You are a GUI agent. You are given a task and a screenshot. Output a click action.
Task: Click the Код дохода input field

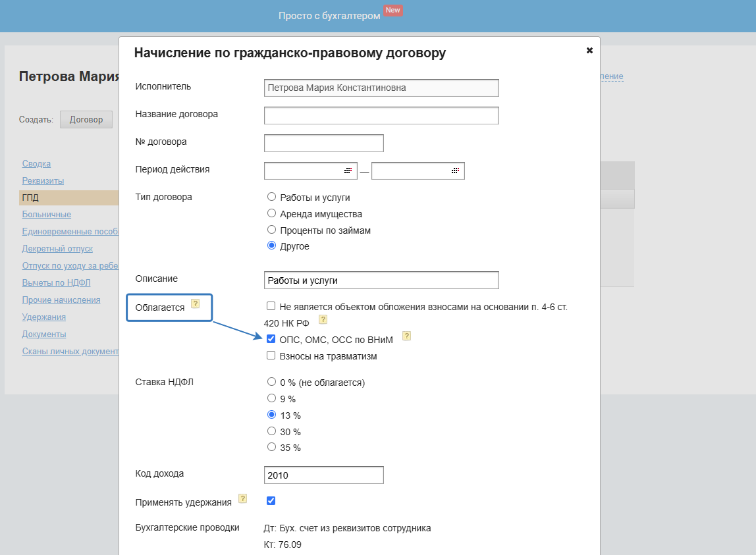(x=323, y=475)
